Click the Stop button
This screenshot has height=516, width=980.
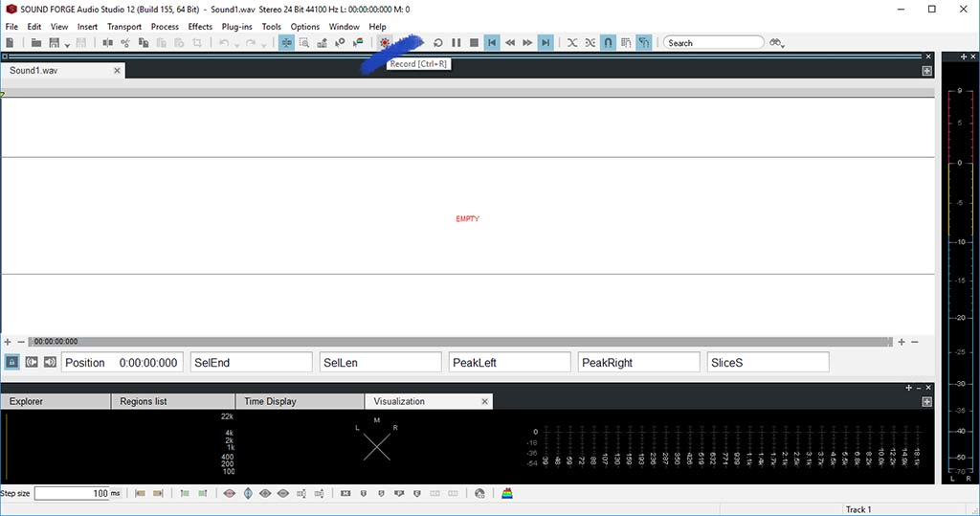(474, 42)
